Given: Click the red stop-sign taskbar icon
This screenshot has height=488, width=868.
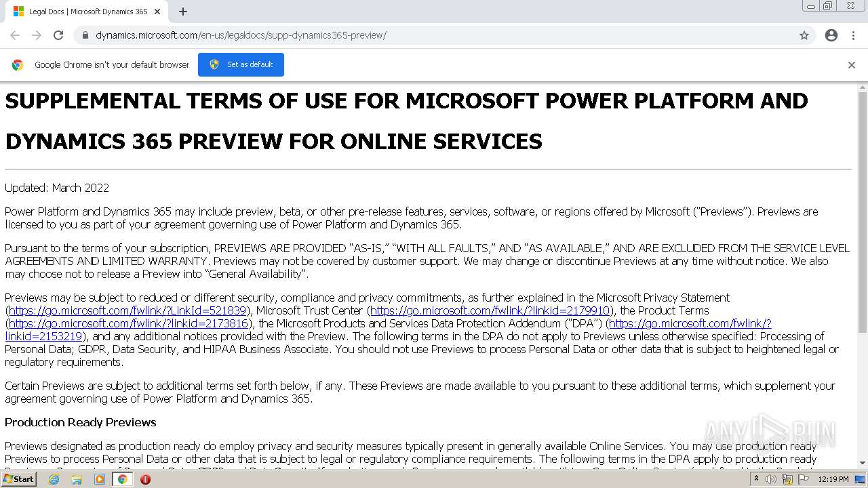Looking at the screenshot, I should [x=145, y=479].
